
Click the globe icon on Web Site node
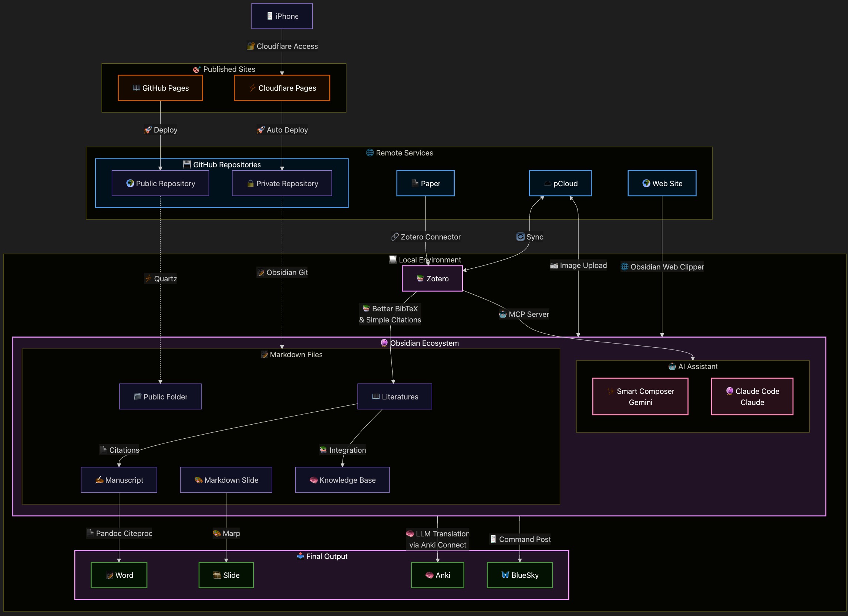[x=646, y=183]
